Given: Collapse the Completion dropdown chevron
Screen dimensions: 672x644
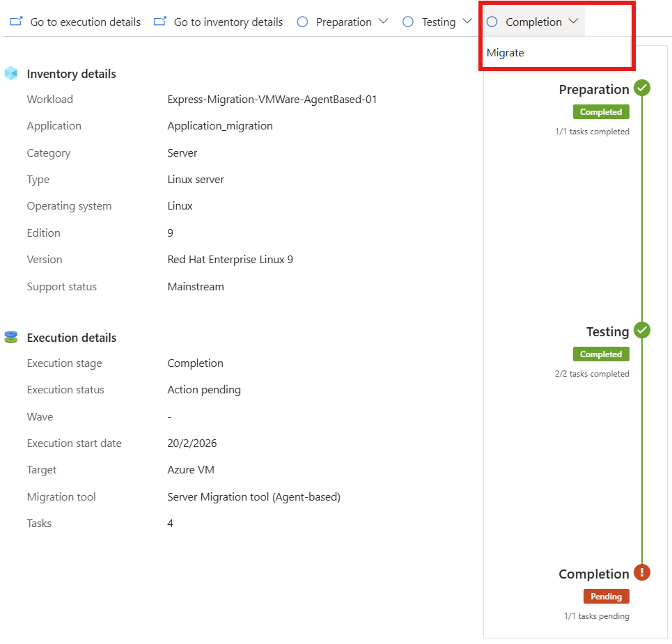Looking at the screenshot, I should [573, 21].
